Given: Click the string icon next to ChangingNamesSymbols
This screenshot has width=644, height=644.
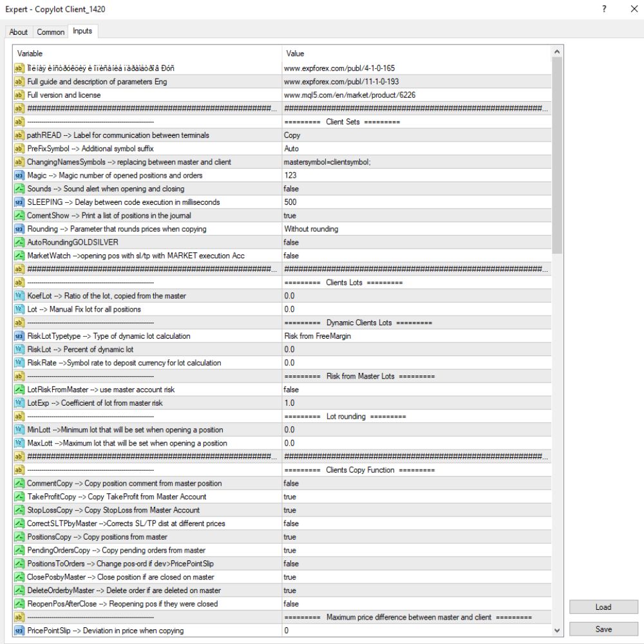Looking at the screenshot, I should point(19,162).
